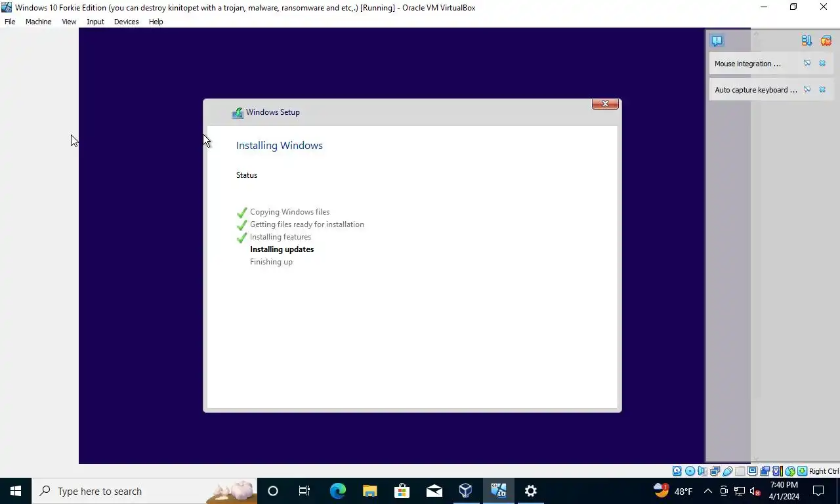
Task: Open Cortana circle on the taskbar
Action: coord(273,491)
